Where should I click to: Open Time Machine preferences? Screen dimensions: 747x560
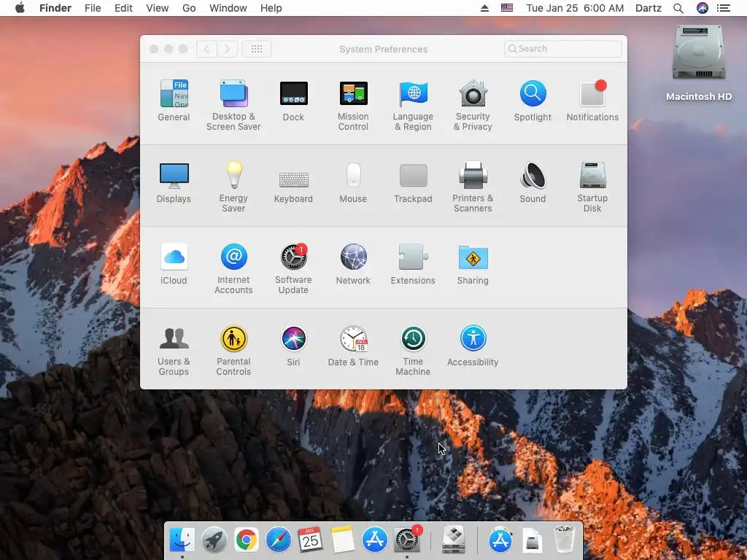(413, 351)
